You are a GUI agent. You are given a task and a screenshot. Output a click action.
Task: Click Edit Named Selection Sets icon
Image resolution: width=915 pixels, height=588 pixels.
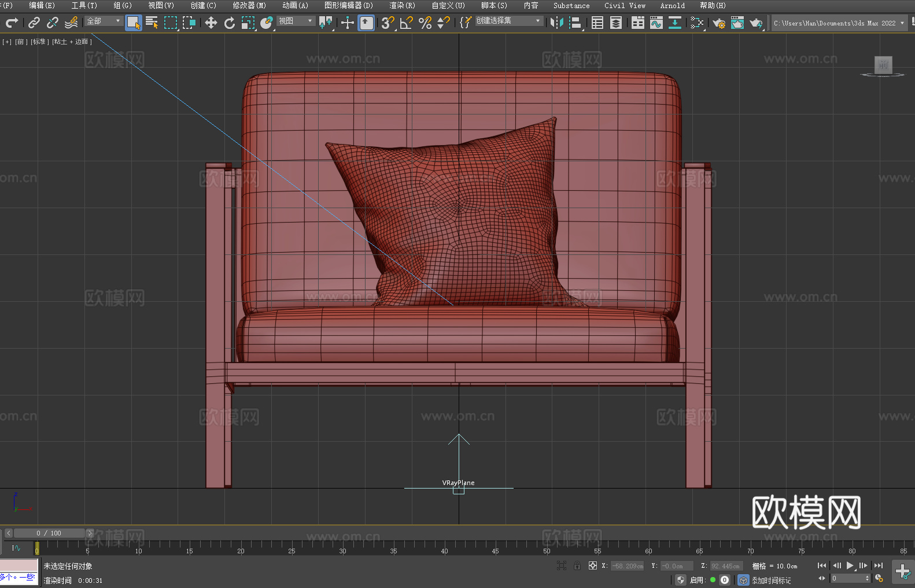465,23
